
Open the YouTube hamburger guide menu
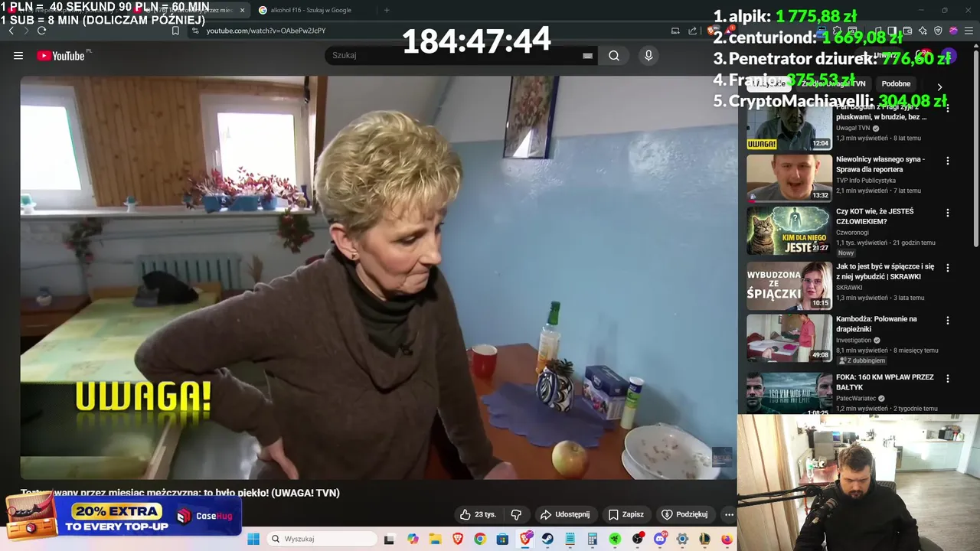(18, 56)
